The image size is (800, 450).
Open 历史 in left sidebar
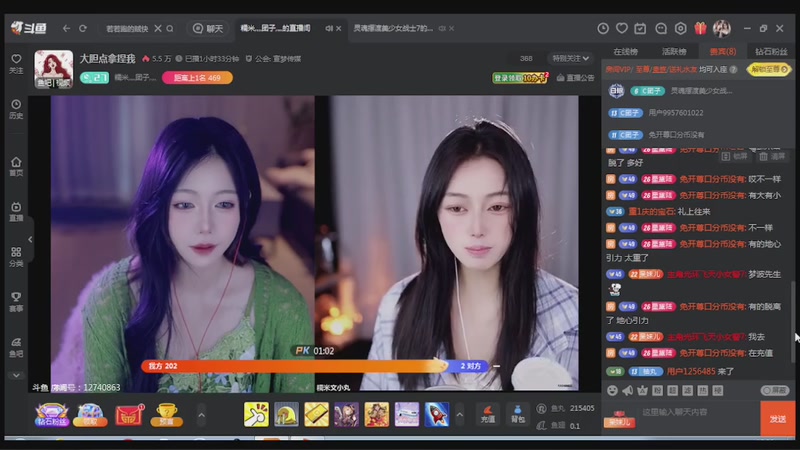pos(16,109)
